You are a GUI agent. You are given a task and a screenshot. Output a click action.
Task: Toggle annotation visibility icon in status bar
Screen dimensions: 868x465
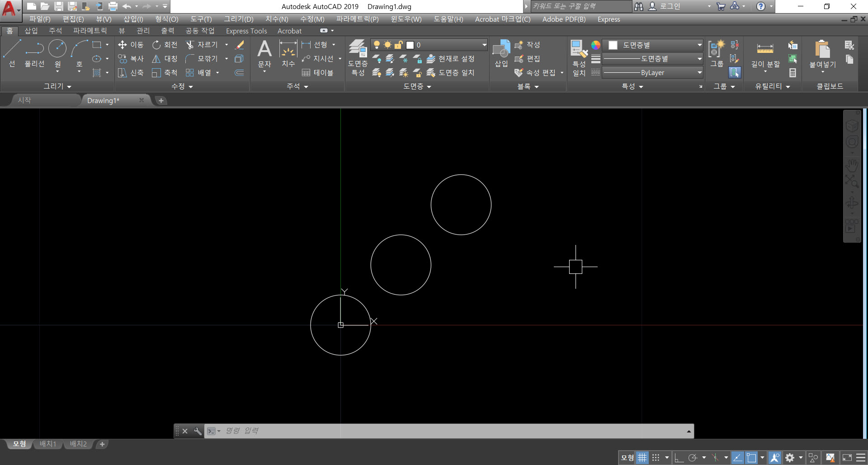[x=775, y=458]
